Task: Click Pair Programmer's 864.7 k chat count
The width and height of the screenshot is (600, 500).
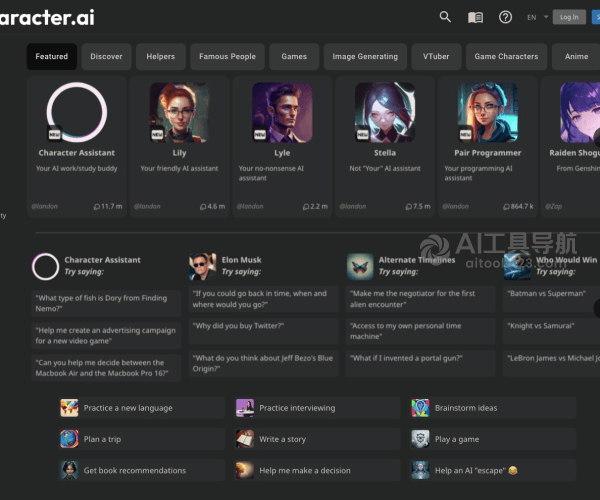Action: click(518, 207)
